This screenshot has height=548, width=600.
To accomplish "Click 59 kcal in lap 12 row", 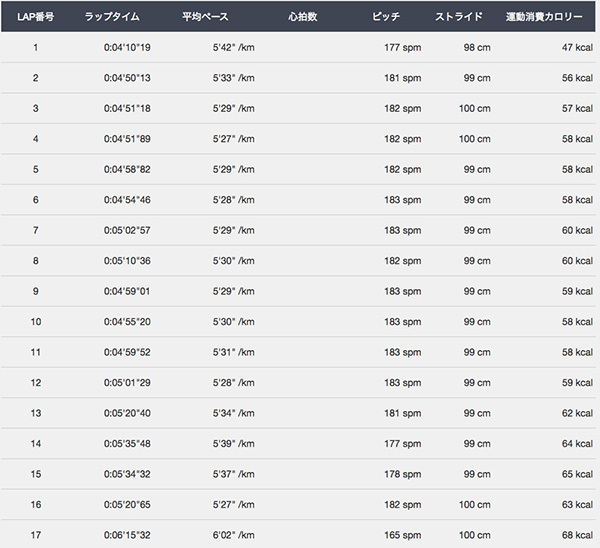I will tap(577, 383).
